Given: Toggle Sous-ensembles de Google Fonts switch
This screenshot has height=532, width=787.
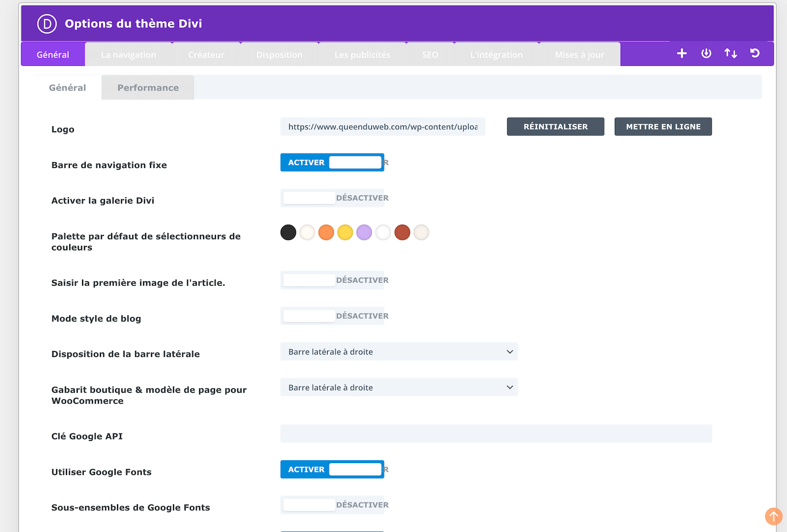Looking at the screenshot, I should click(332, 505).
